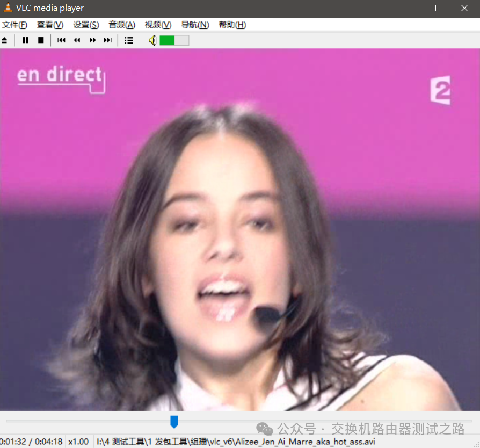Open the 查看(V) menu

[50, 25]
